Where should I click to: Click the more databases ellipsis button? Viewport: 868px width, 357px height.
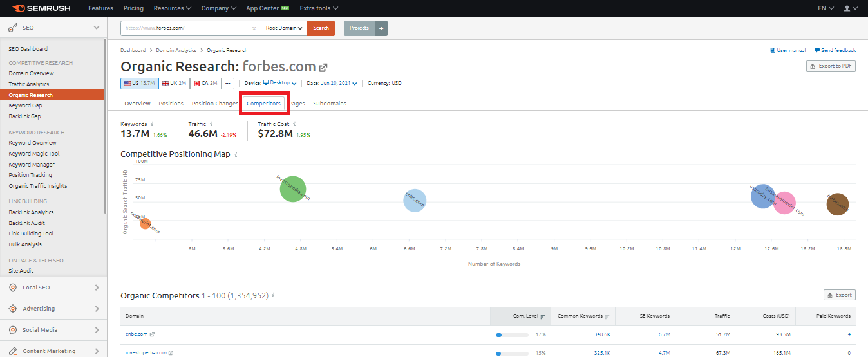pos(228,84)
